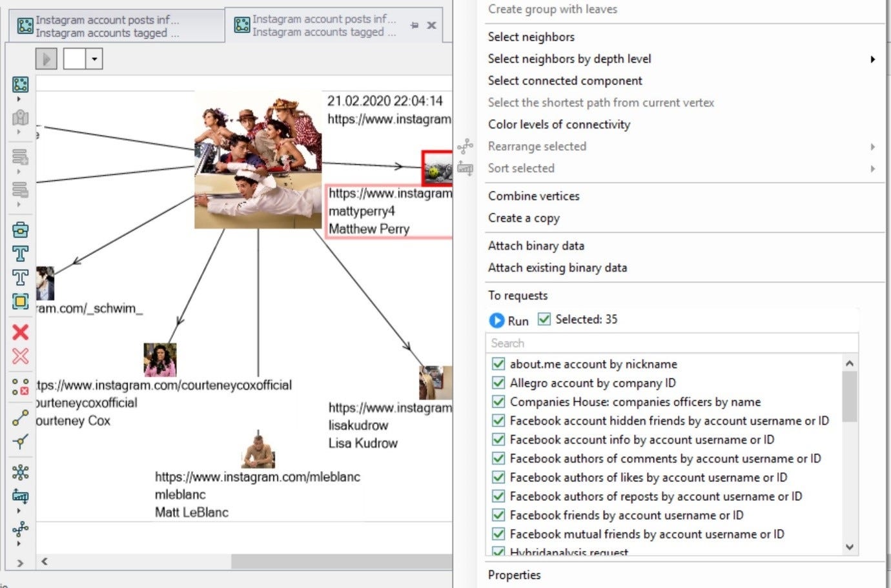891x588 pixels.
Task: Click the graph horizontal scroll left arrow
Action: pyautogui.click(x=44, y=562)
